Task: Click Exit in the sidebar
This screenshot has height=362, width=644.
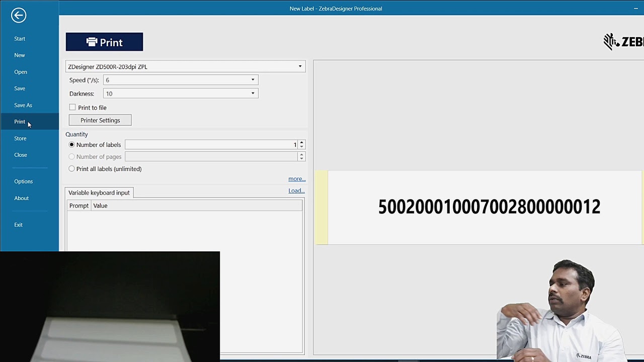Action: [19, 225]
